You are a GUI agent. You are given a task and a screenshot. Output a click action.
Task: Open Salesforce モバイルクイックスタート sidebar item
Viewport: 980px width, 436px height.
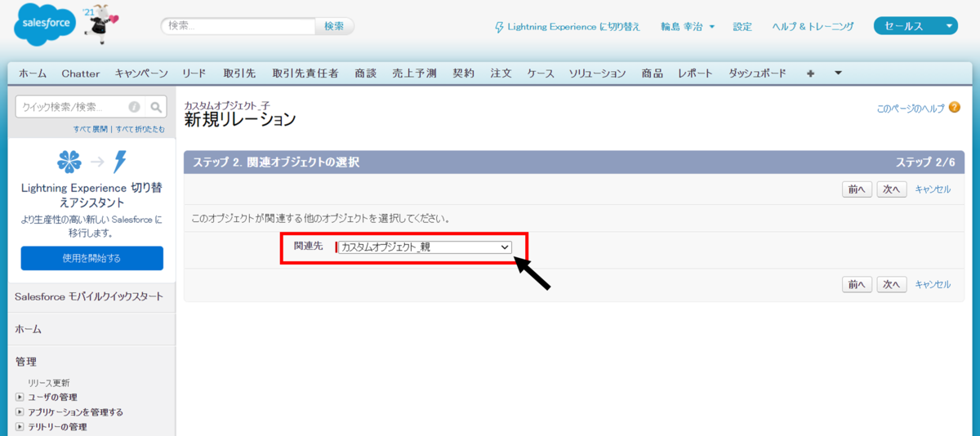tap(89, 296)
